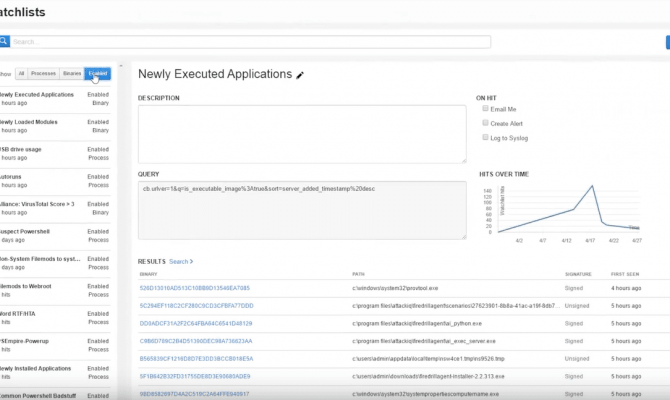
Task: Toggle the Log to Syslog checkbox
Action: 486,137
